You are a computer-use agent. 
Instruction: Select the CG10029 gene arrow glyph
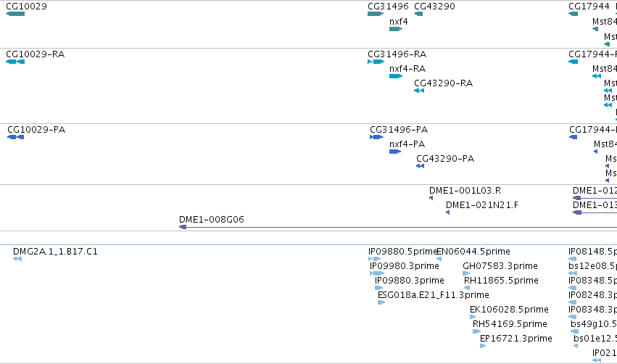(15, 14)
